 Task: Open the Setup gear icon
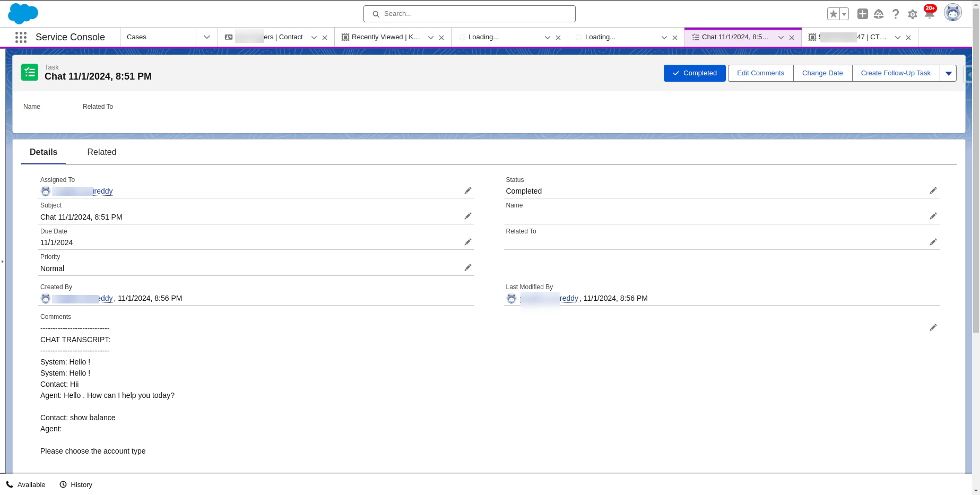tap(913, 14)
